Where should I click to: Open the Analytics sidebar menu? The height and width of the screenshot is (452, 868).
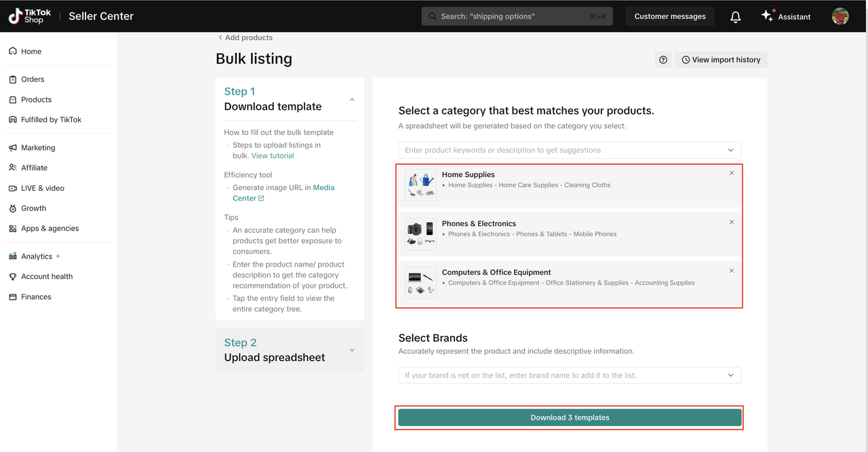click(x=37, y=257)
